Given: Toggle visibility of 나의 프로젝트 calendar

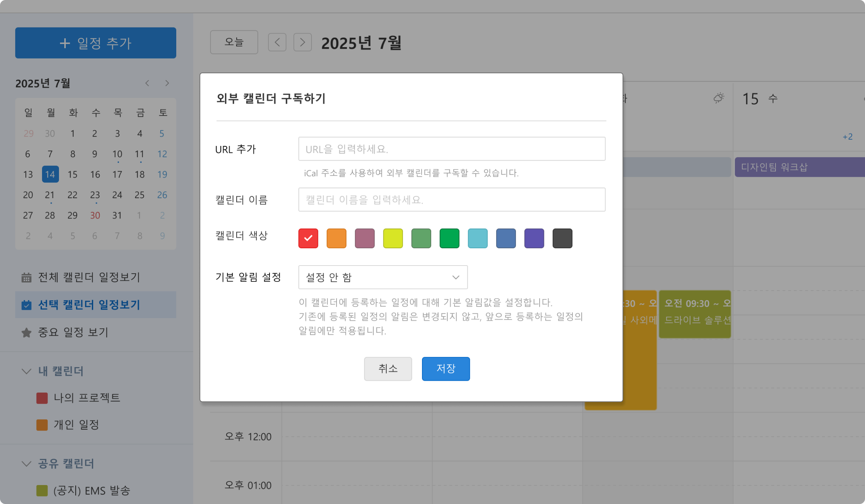Looking at the screenshot, I should (42, 398).
